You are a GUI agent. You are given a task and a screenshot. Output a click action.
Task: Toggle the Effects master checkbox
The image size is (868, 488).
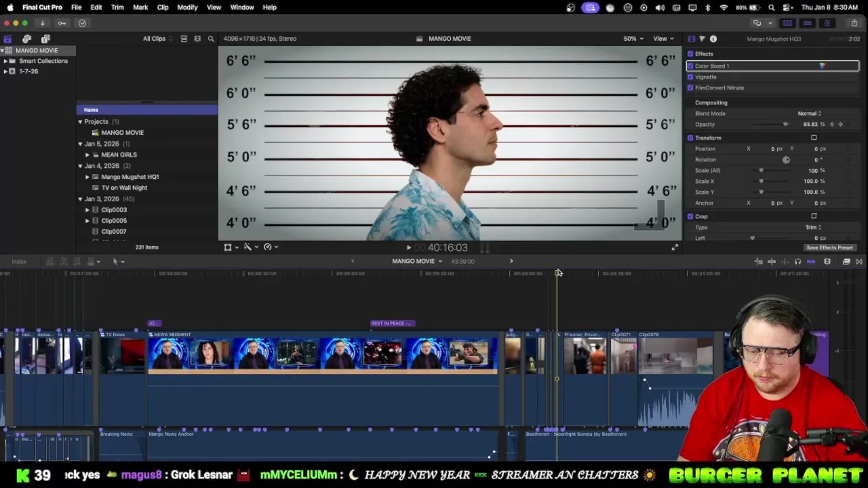(690, 54)
